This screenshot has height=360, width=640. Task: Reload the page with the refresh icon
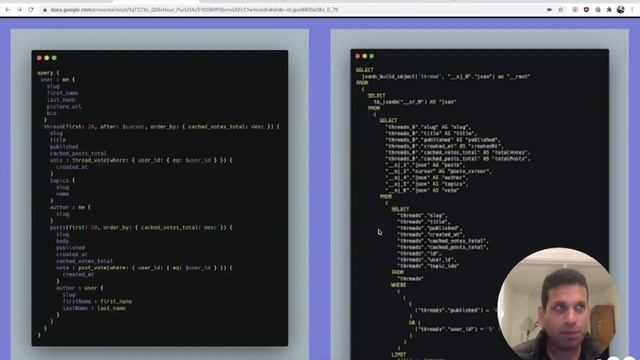31,9
